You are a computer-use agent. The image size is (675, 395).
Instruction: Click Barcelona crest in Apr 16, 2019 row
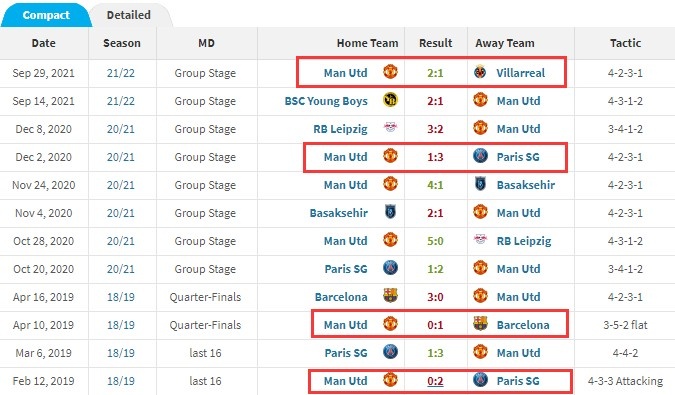390,296
